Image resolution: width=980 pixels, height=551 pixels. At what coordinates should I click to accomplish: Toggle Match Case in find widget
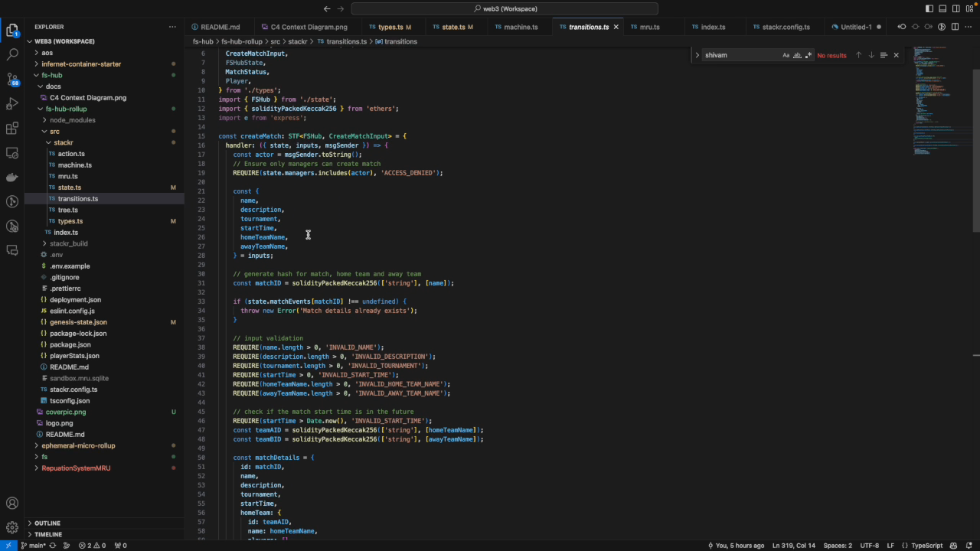click(786, 55)
